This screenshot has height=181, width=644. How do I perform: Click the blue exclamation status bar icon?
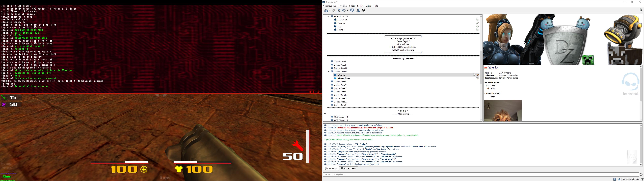click(615, 179)
